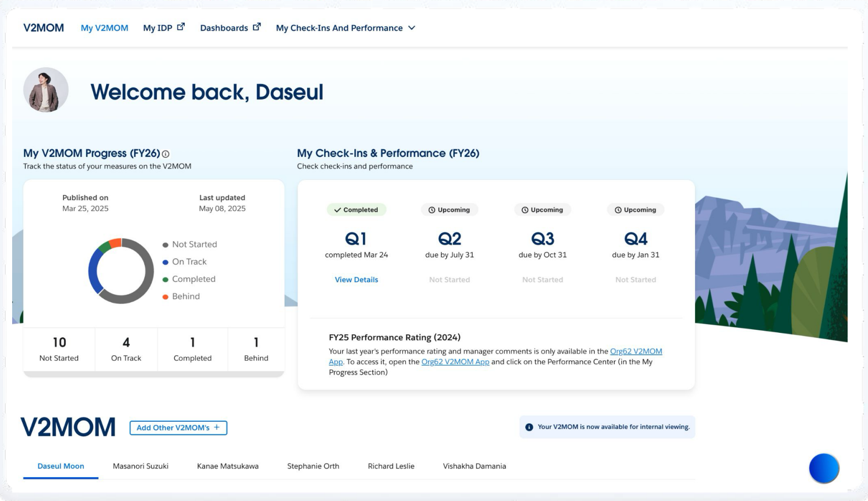Switch to Stephanie Orth tab
Screen dimensions: 868x501
[x=313, y=466]
